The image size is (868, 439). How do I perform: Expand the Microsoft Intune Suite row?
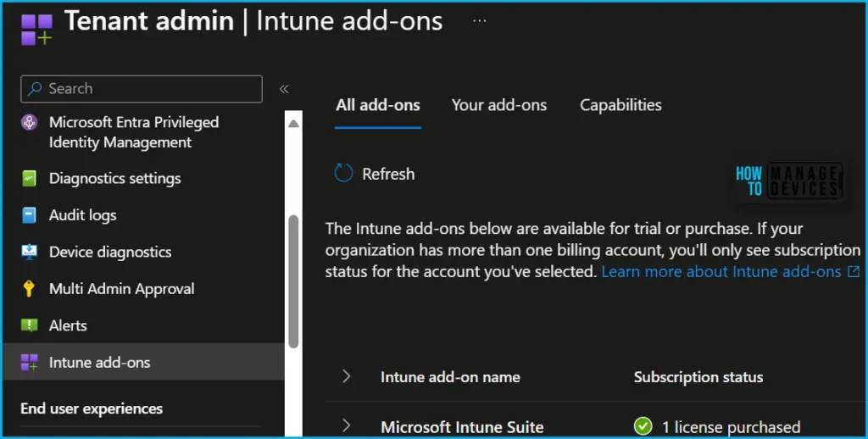tap(347, 425)
